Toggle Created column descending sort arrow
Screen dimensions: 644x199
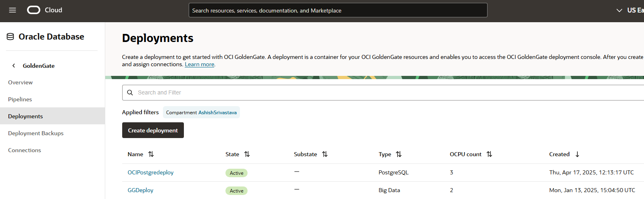point(577,154)
